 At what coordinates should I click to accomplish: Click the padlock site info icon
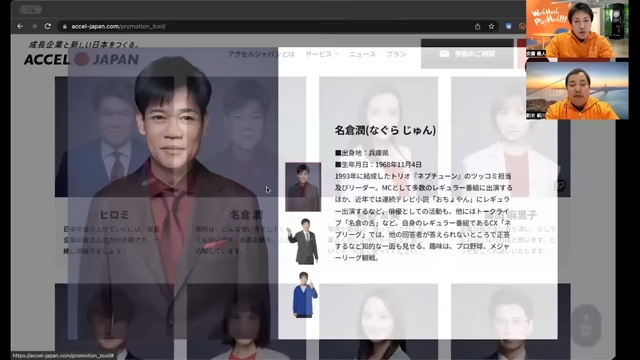(x=64, y=27)
